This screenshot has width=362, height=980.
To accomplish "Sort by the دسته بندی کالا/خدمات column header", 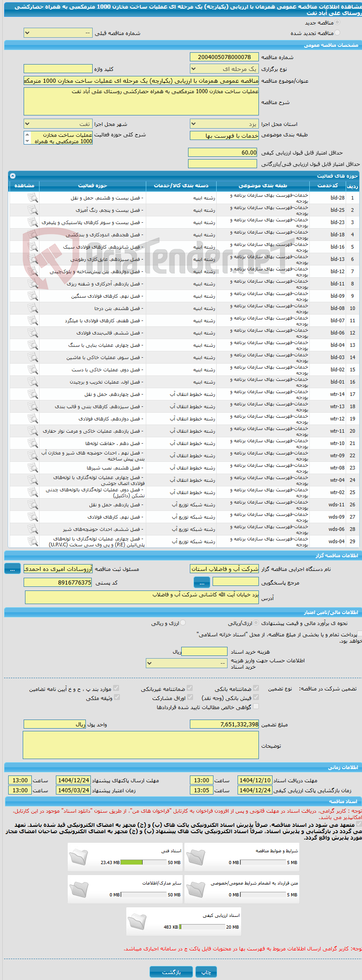I will 181,185.
